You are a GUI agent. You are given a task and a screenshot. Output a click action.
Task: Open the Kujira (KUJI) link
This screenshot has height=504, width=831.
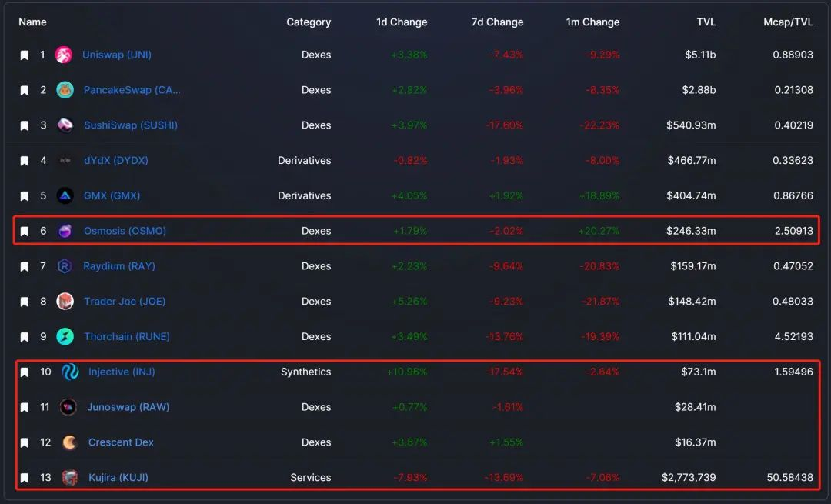click(x=118, y=478)
